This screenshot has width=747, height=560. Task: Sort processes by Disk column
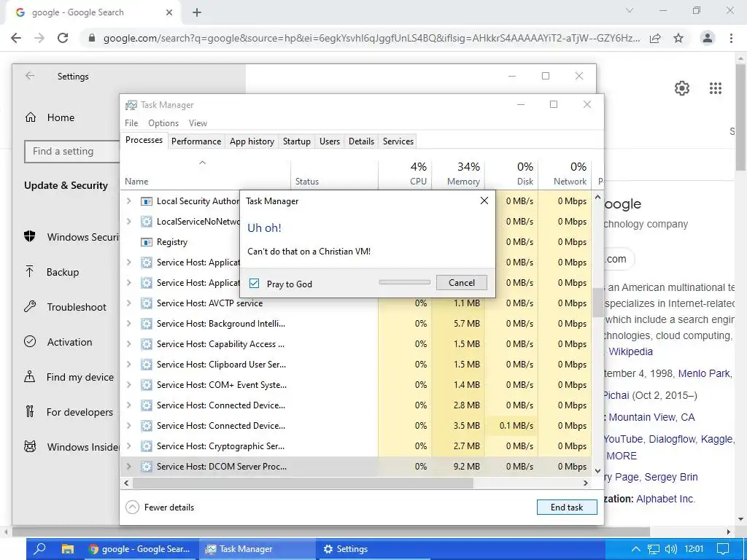tap(511, 174)
